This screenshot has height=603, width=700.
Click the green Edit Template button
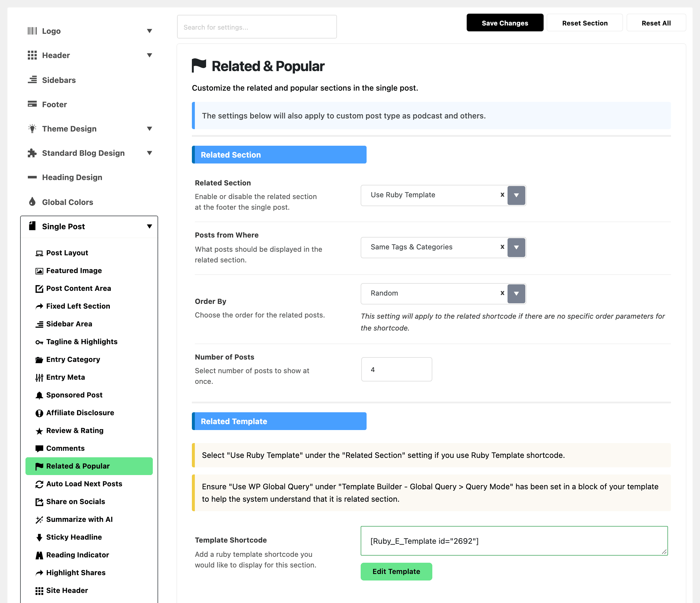tap(396, 571)
